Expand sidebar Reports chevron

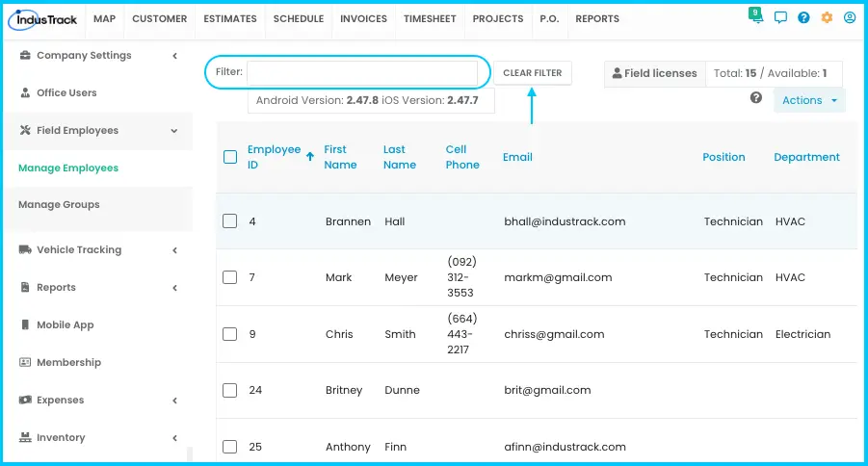pos(175,288)
